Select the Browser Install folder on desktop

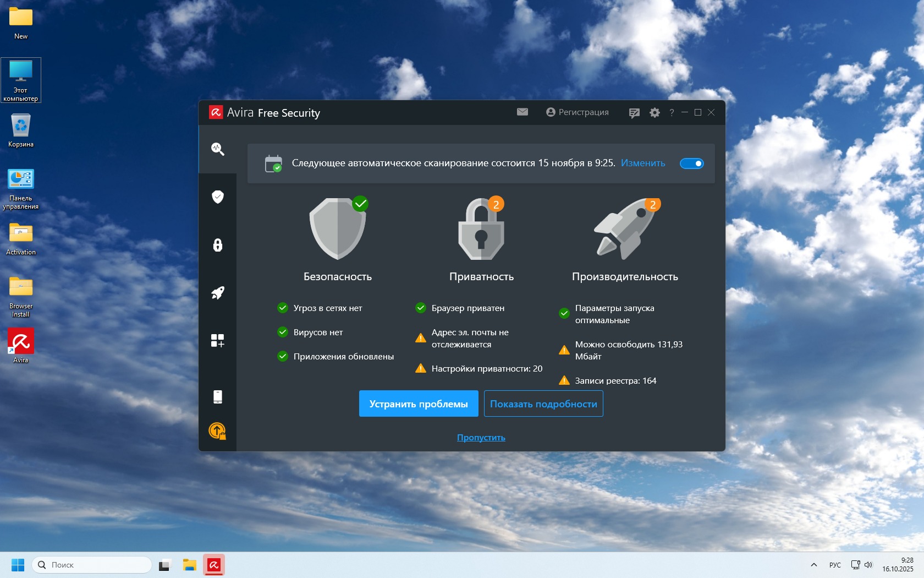tap(21, 297)
